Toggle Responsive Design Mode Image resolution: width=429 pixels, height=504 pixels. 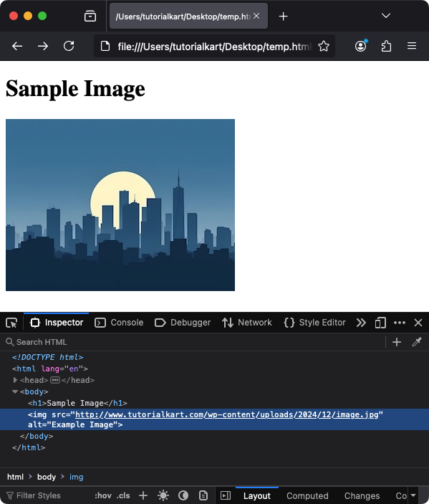[380, 323]
